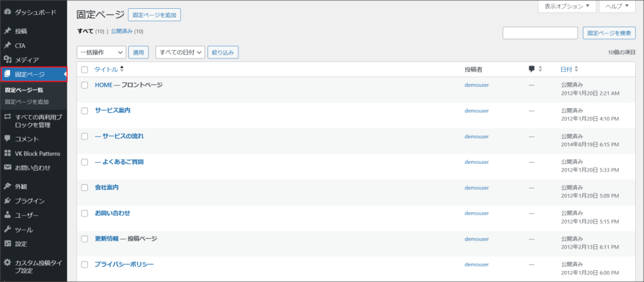The width and height of the screenshot is (644, 282).
Task: Click the pushpin icon beside 投稿
Action: 8,31
